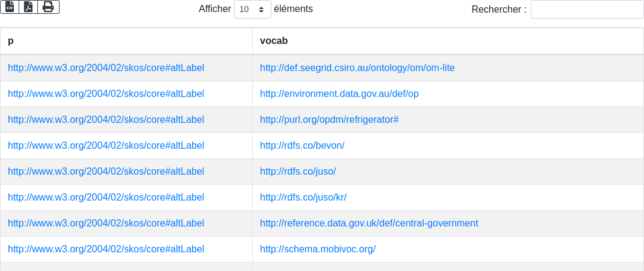The height and width of the screenshot is (271, 644).
Task: Click the Rechercher search field
Action: (x=587, y=10)
